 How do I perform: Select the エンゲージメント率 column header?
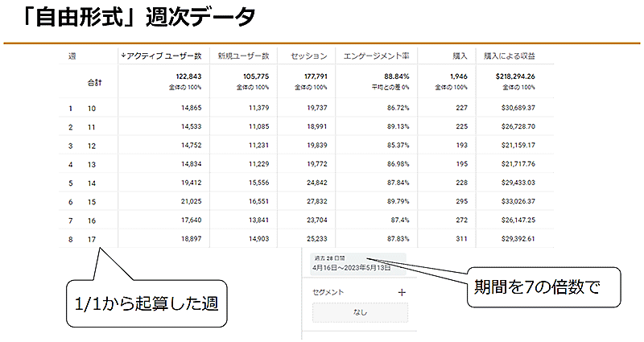[377, 56]
